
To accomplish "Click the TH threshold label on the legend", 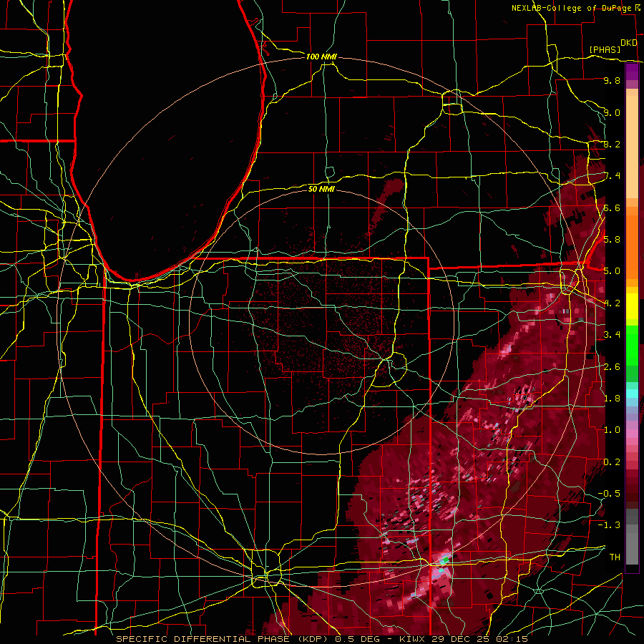I will pos(615,557).
